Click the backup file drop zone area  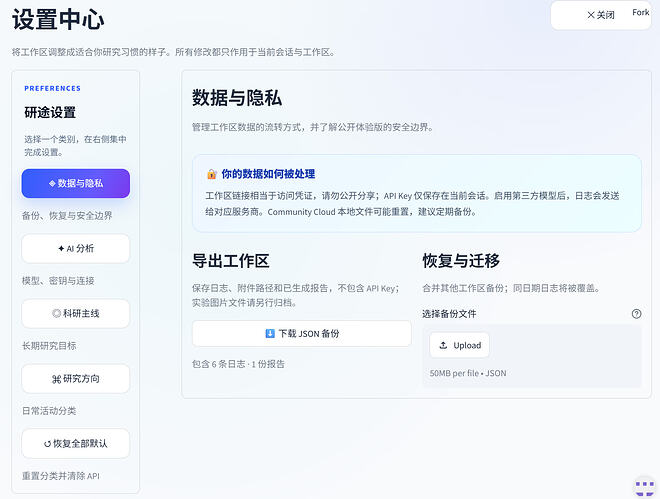(x=532, y=356)
